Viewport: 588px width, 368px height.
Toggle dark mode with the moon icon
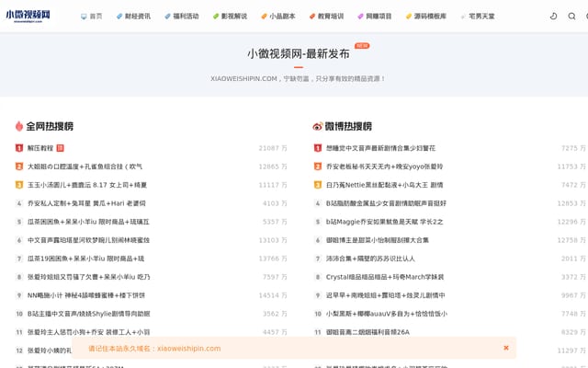tap(553, 17)
